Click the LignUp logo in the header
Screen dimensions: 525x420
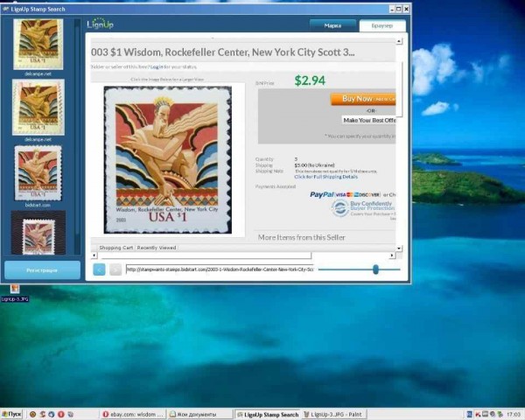pyautogui.click(x=100, y=24)
